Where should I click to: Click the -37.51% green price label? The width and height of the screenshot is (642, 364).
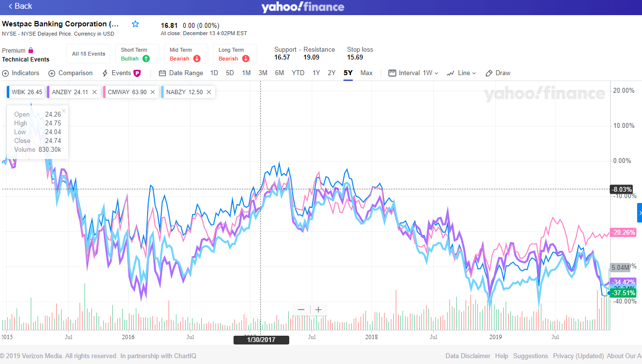pos(623,294)
